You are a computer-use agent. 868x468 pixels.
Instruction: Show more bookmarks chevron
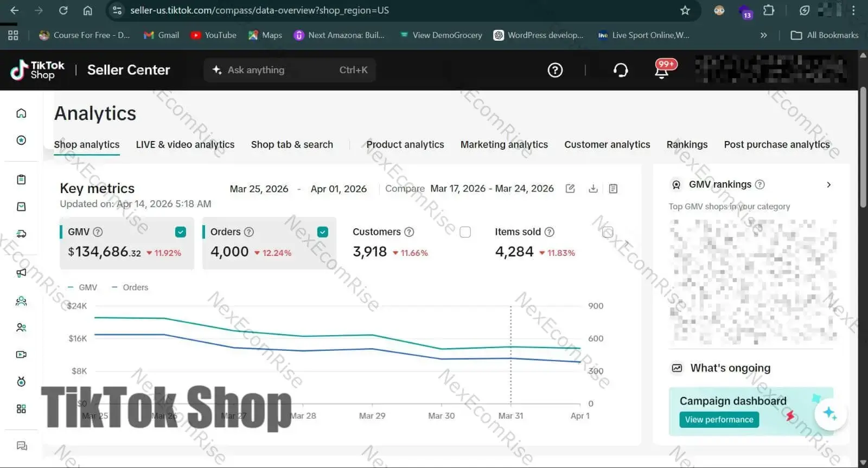(x=763, y=35)
